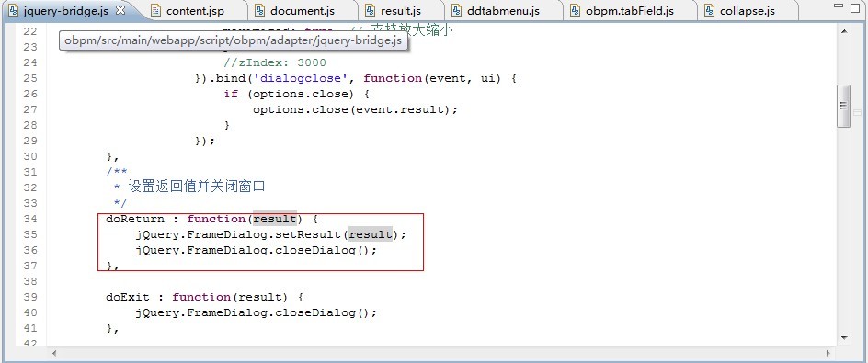The image size is (868, 363).
Task: Click the //zIndex: 3000 comment
Action: pyautogui.click(x=275, y=63)
